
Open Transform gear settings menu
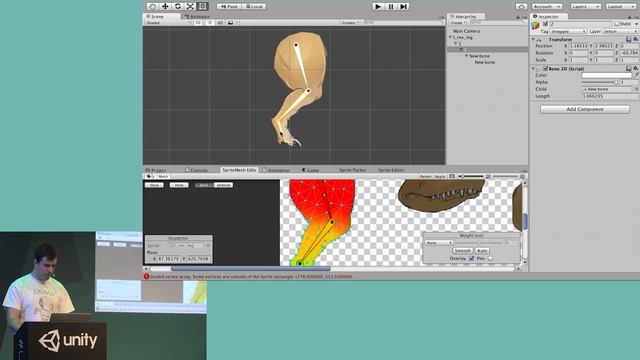636,40
